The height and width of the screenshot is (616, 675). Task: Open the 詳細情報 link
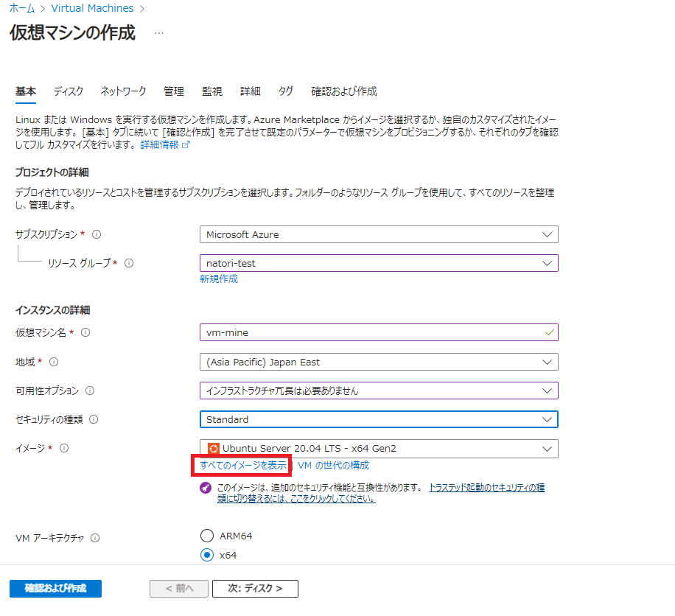tap(160, 145)
